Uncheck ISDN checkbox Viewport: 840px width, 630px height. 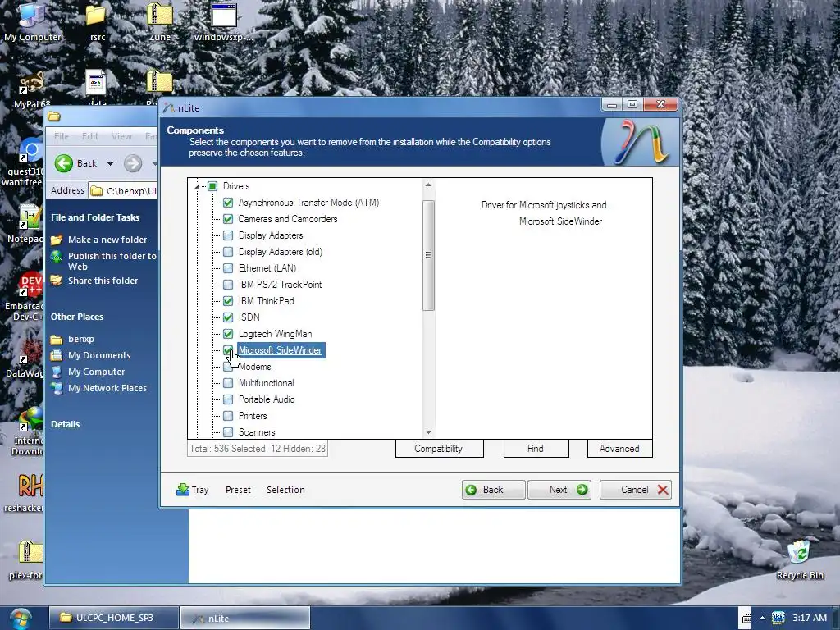click(228, 317)
